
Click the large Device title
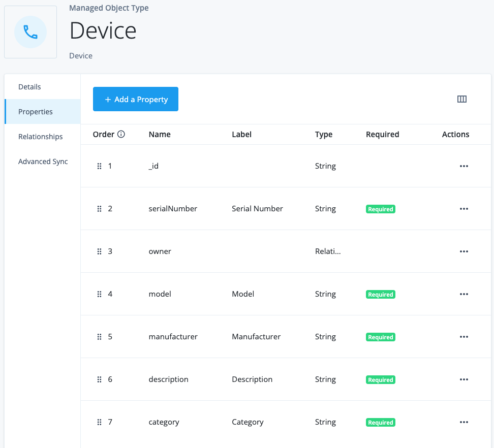(x=103, y=31)
